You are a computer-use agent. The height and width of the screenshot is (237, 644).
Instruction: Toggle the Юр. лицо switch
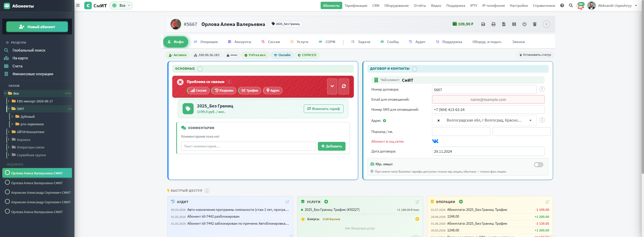pos(539,165)
